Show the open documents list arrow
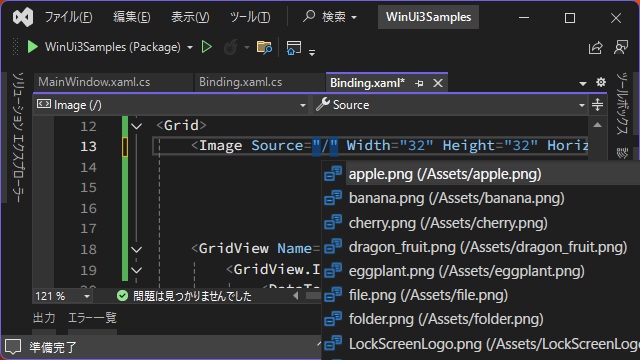 [583, 84]
